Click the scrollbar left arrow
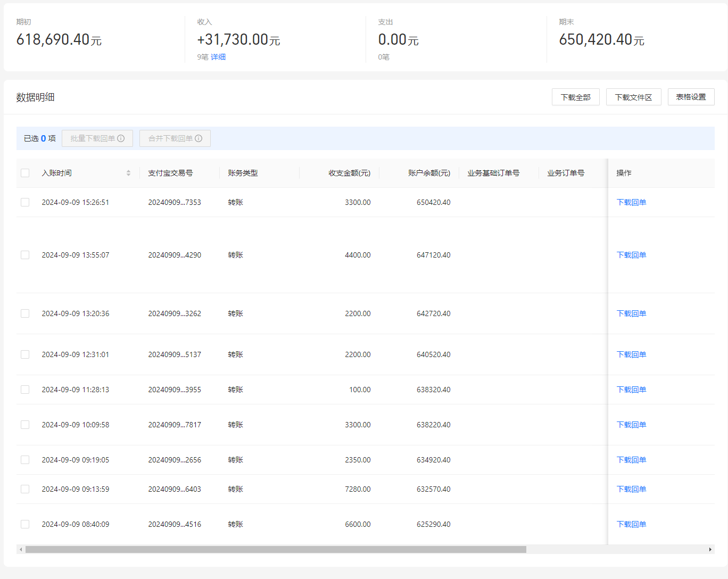728x579 pixels. click(x=21, y=549)
